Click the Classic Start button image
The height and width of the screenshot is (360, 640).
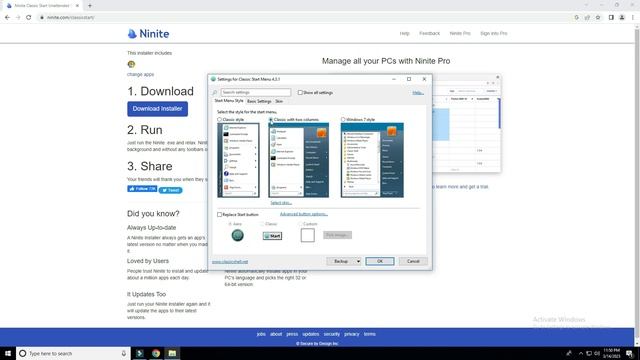pos(272,236)
